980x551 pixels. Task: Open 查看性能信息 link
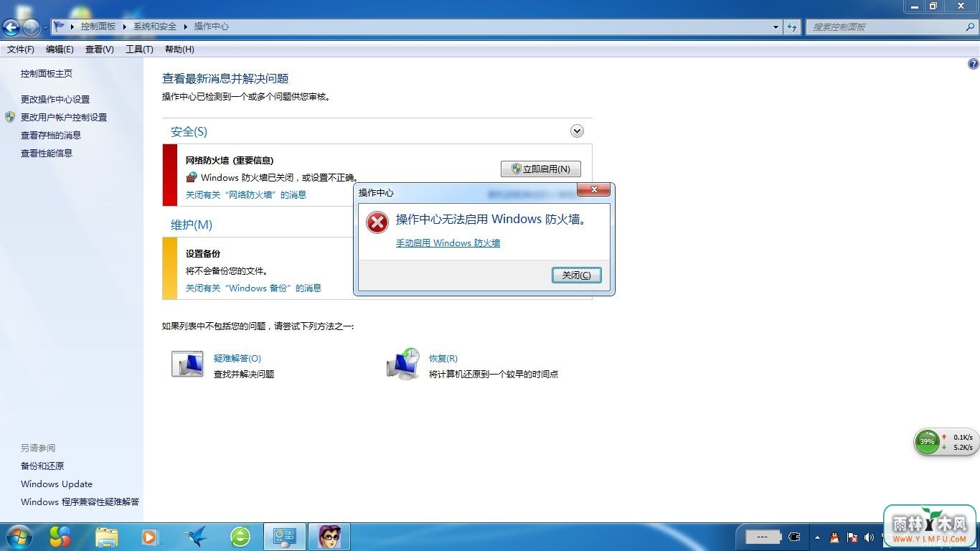click(x=47, y=153)
